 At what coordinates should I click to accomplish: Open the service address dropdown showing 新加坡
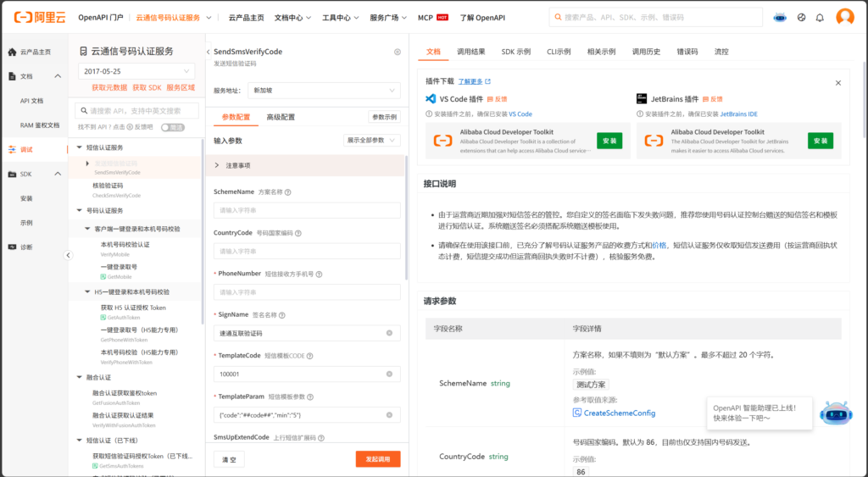[x=325, y=90]
